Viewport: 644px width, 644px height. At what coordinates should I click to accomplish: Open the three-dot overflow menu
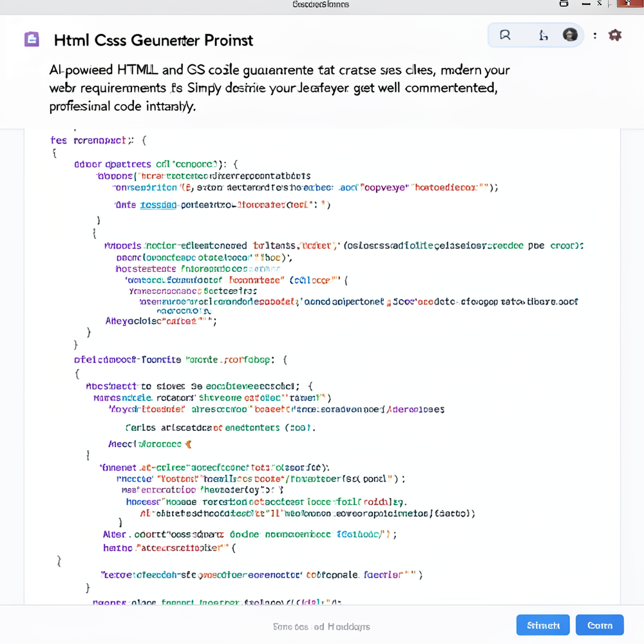pyautogui.click(x=594, y=36)
